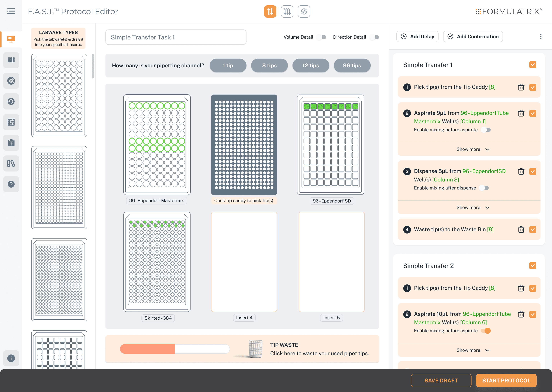Select the orange transfer arrows mode icon
The height and width of the screenshot is (392, 552).
click(270, 11)
